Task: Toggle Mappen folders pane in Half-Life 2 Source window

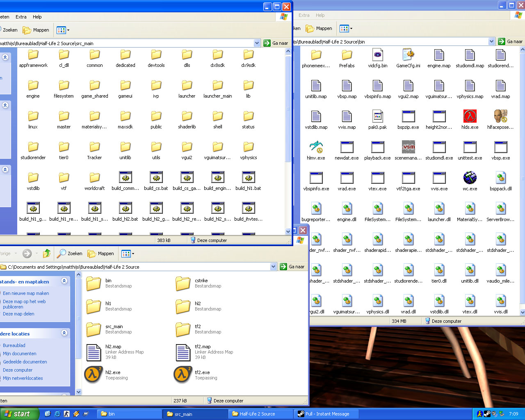Action: 101,253
